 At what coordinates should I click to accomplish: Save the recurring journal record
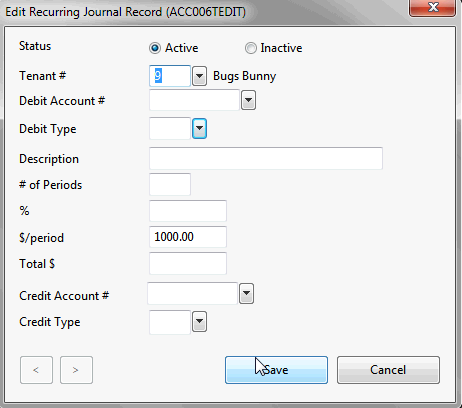[x=276, y=370]
